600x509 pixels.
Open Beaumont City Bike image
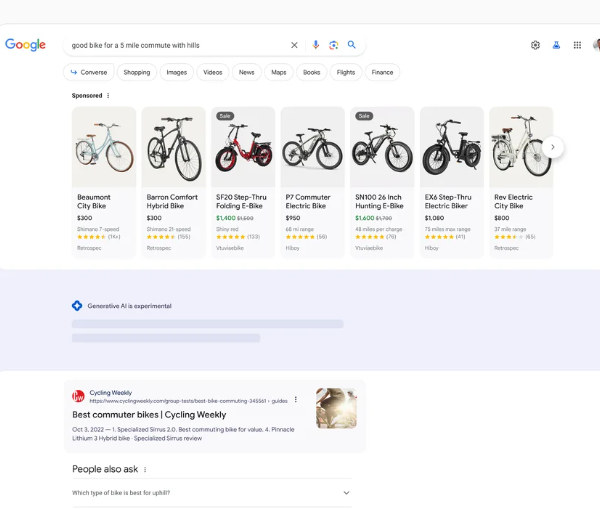pos(104,147)
